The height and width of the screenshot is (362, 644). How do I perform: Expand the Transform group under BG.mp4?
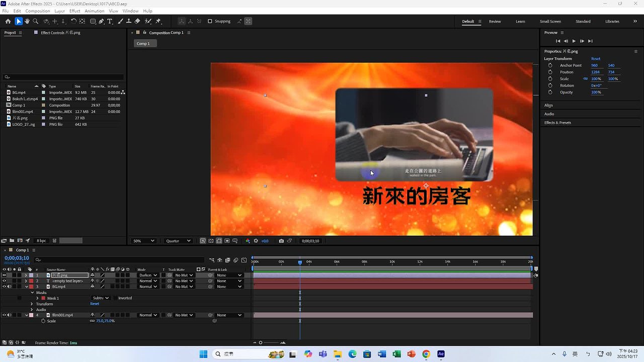coord(32,304)
